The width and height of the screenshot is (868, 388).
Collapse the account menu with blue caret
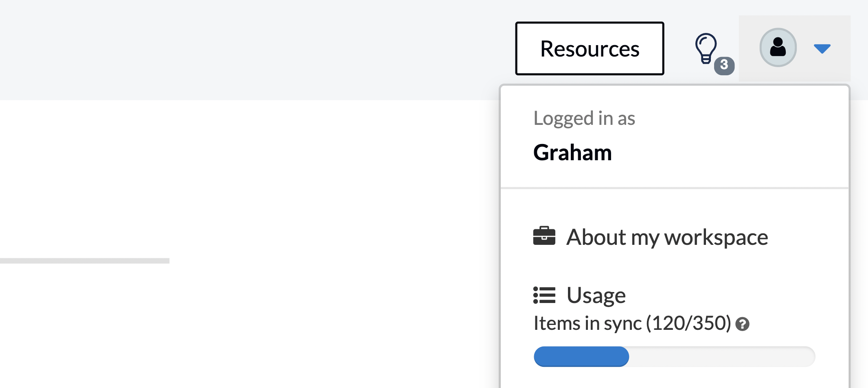click(x=822, y=49)
